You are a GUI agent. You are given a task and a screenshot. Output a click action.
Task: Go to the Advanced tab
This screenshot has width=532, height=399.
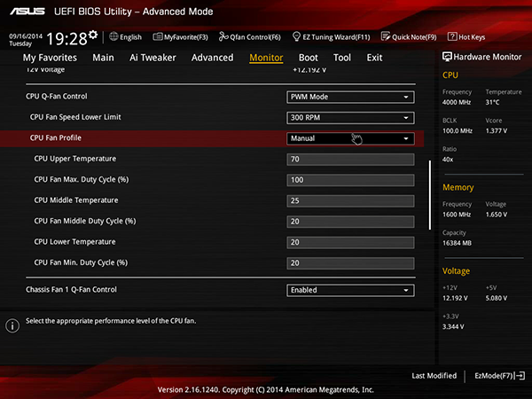tap(213, 58)
